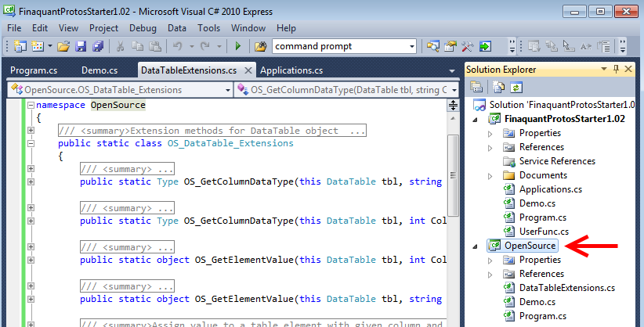Open the Project menu
The height and width of the screenshot is (327, 644).
pos(103,28)
